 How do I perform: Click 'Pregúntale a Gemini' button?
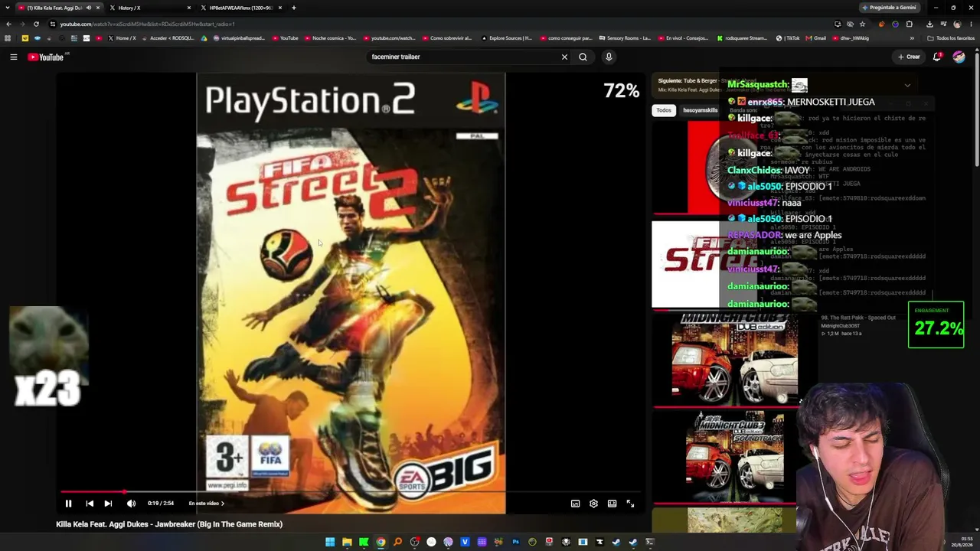[x=888, y=8]
